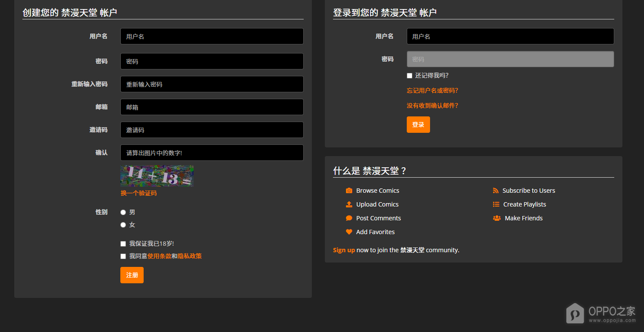
Task: Click the Sign up link
Action: (344, 250)
